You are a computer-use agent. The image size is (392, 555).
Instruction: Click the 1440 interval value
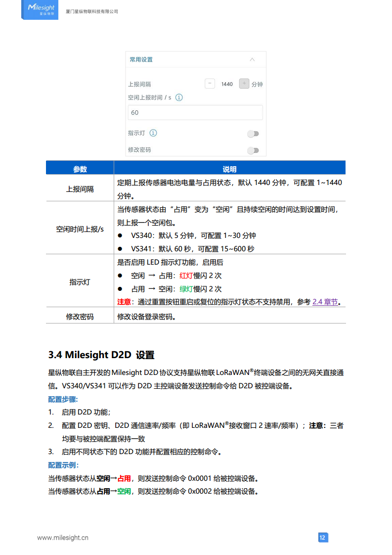(x=227, y=84)
